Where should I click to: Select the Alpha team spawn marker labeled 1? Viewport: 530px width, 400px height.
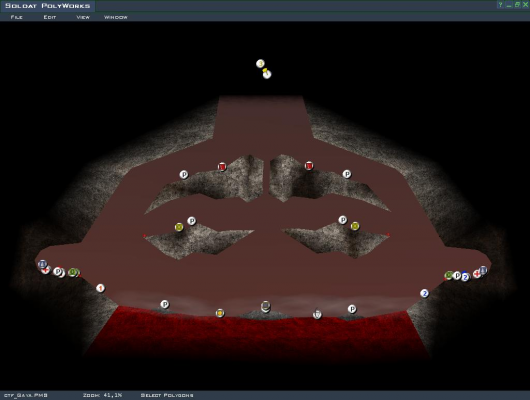(100, 288)
